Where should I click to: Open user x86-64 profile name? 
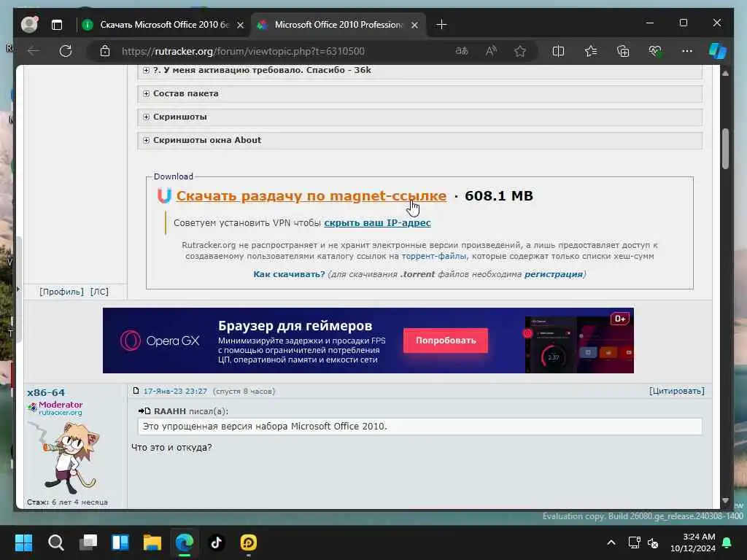pos(46,392)
